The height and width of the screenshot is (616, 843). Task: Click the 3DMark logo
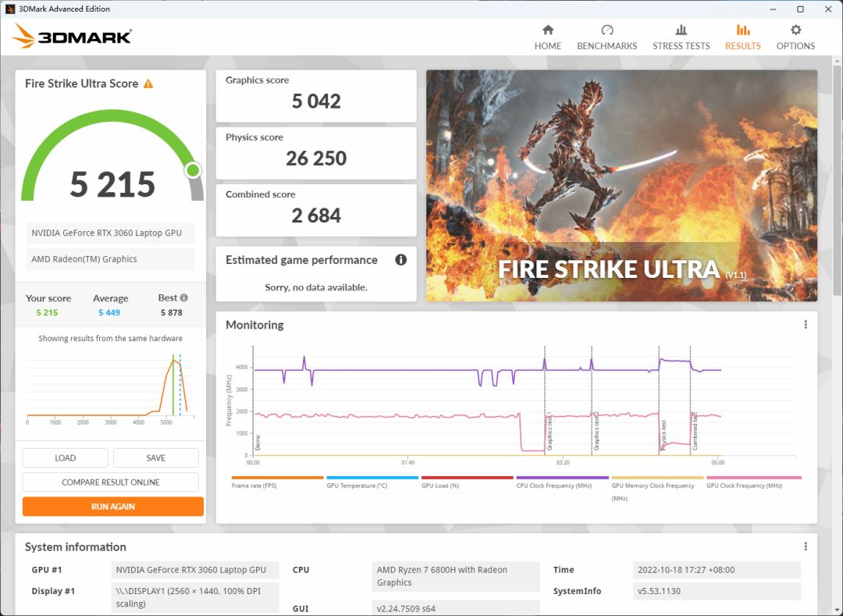[72, 36]
